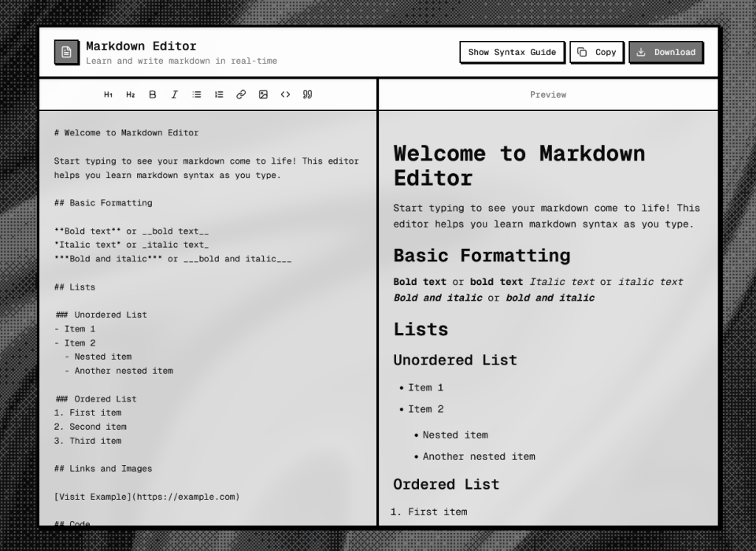Apply bold formatting with the B icon

click(x=152, y=94)
